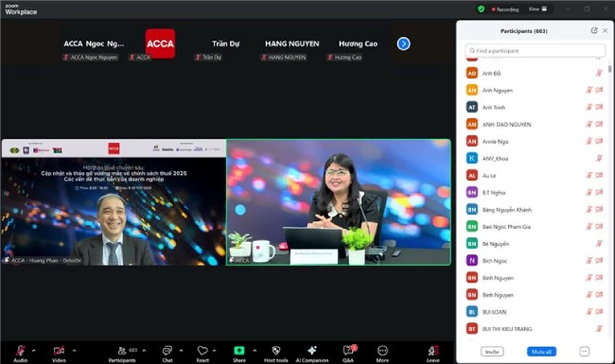Click the encryption shield icon
615x364 pixels.
click(x=482, y=9)
